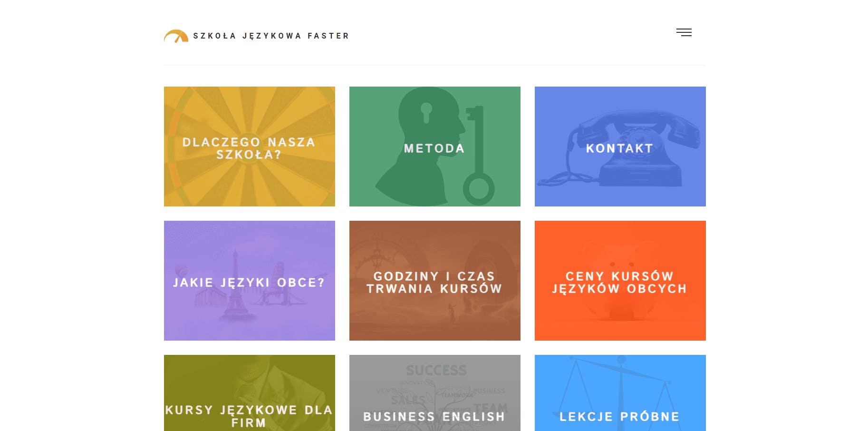Viewport: 868px width, 431px height.
Task: Click the "Business English" label
Action: pyautogui.click(x=434, y=417)
